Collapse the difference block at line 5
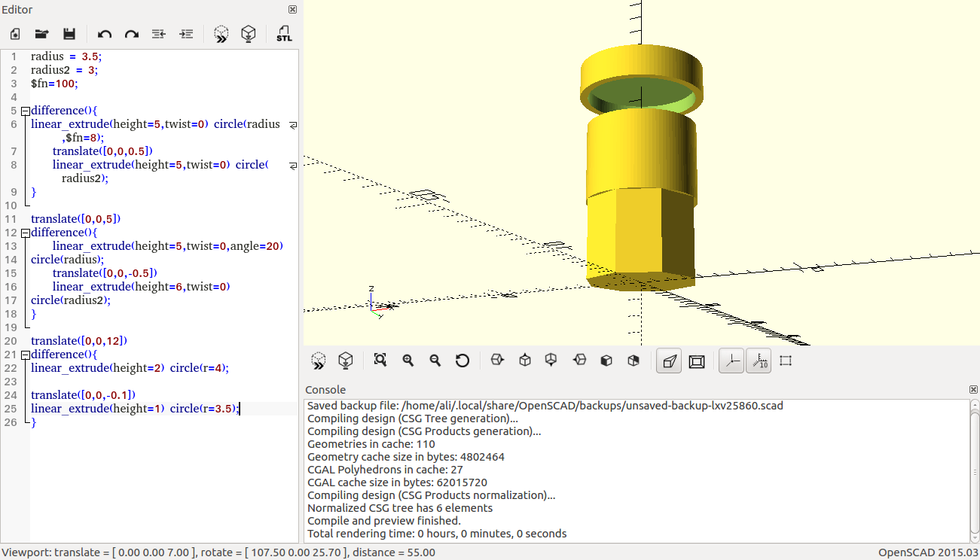 point(24,111)
